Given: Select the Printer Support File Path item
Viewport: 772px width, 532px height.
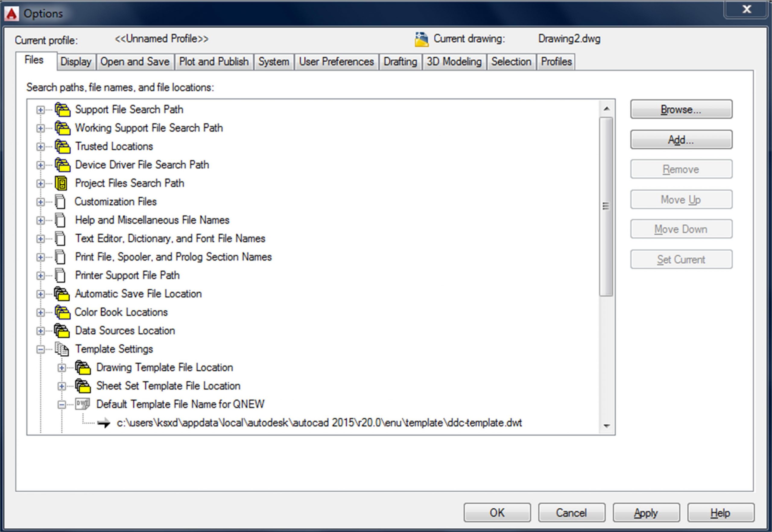Looking at the screenshot, I should pyautogui.click(x=127, y=275).
